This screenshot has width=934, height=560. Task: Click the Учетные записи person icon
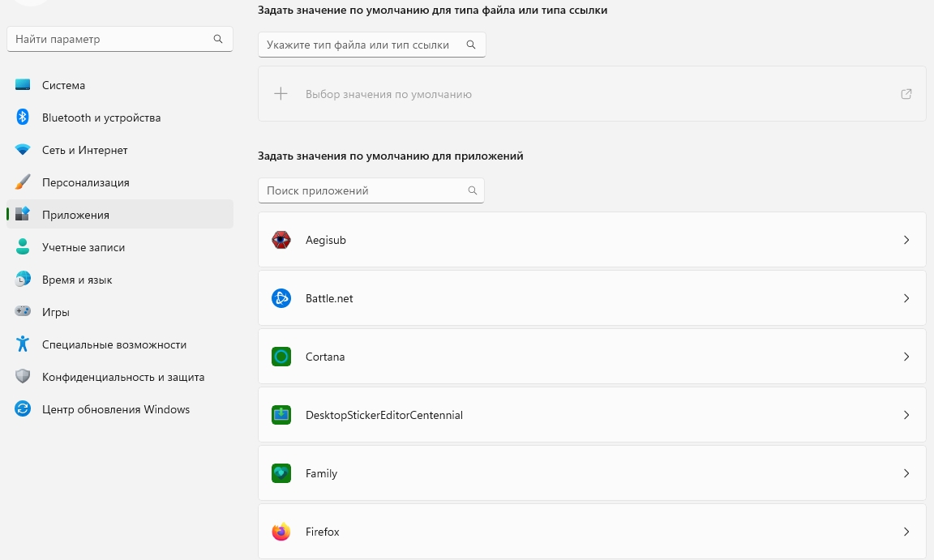(x=23, y=247)
